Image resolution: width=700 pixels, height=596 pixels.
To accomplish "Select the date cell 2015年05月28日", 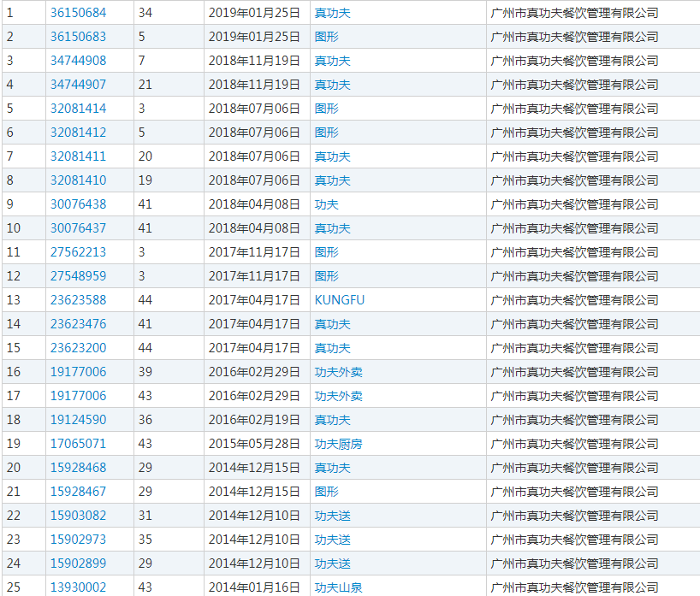I will click(254, 444).
